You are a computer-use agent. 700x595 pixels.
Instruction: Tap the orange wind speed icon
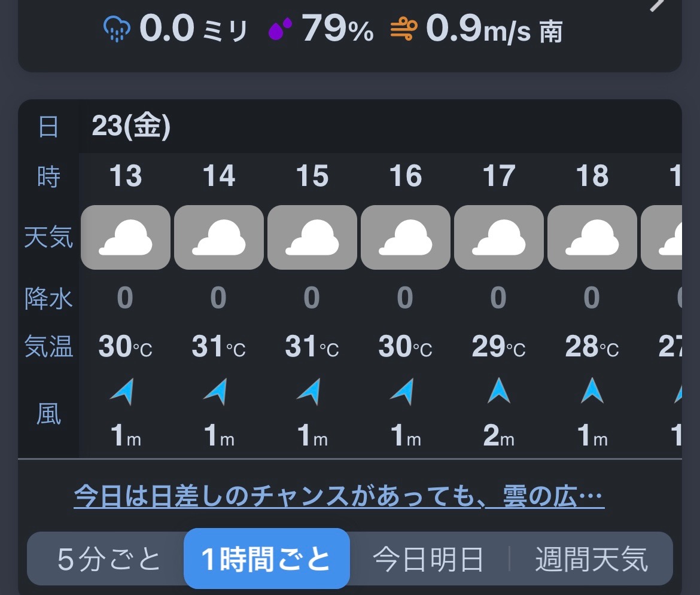pyautogui.click(x=404, y=29)
